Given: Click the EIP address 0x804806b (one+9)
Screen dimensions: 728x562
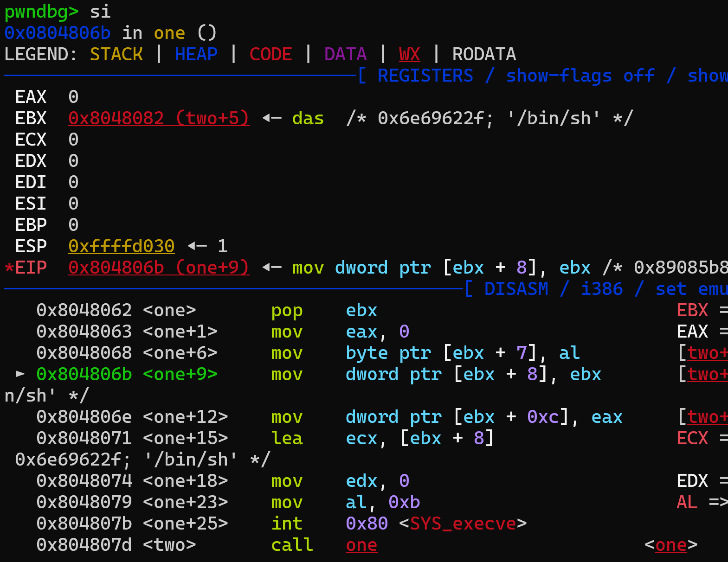Looking at the screenshot, I should (x=159, y=268).
